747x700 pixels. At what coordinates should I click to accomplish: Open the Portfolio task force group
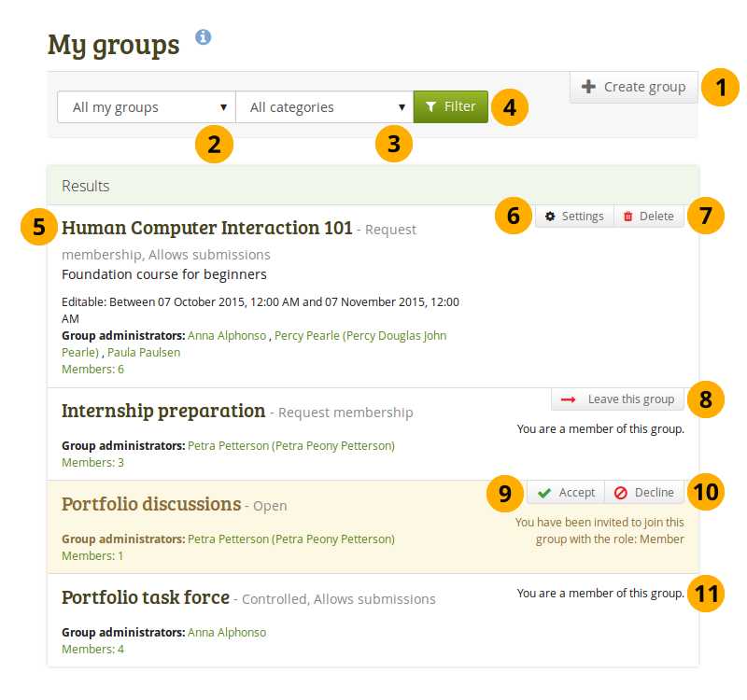coord(145,597)
